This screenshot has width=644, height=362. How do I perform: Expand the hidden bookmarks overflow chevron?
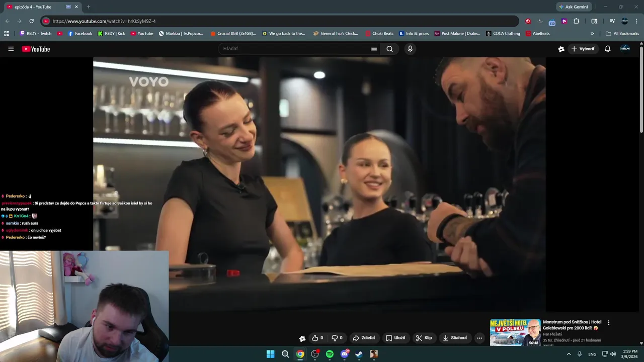tap(592, 34)
